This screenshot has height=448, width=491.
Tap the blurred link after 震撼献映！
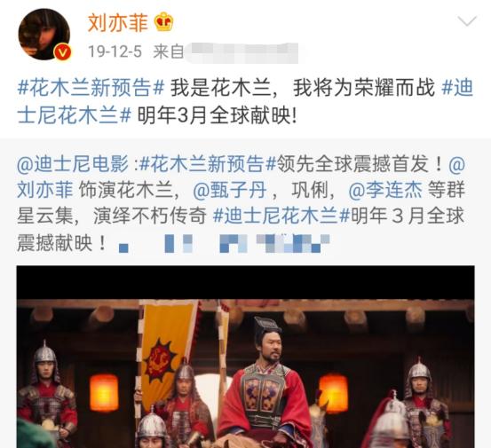coord(225,243)
